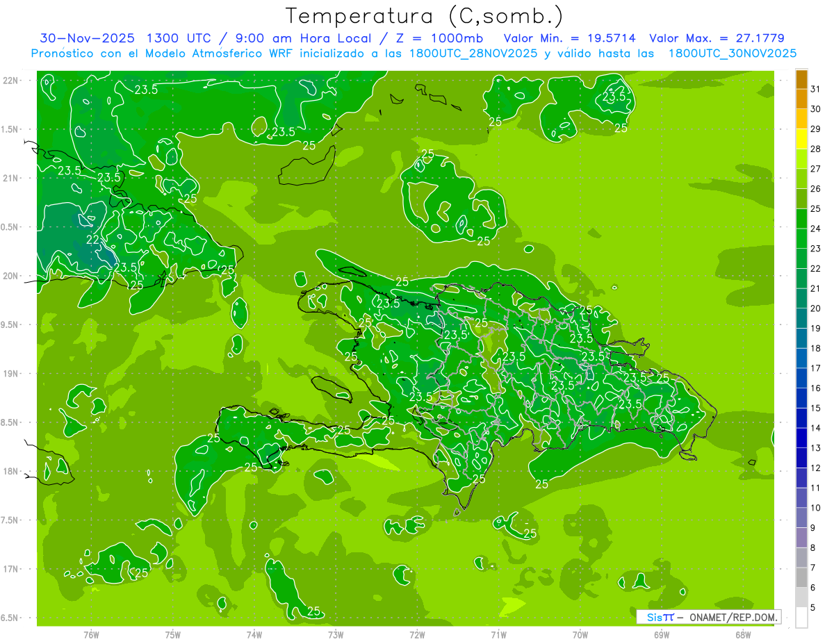This screenshot has height=644, width=834.
Task: Click the gray legend color between 6 and 7
Action: pyautogui.click(x=801, y=577)
